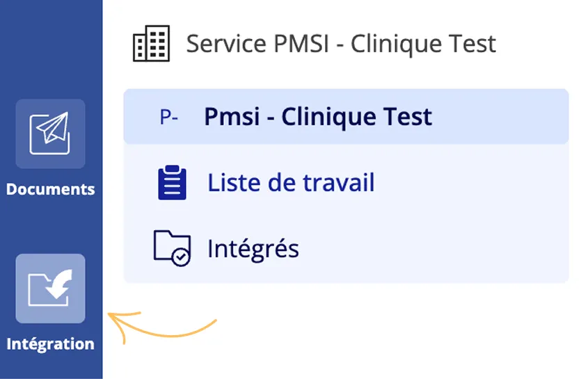The width and height of the screenshot is (588, 381).
Task: Click the P- badge icon
Action: pyautogui.click(x=168, y=117)
